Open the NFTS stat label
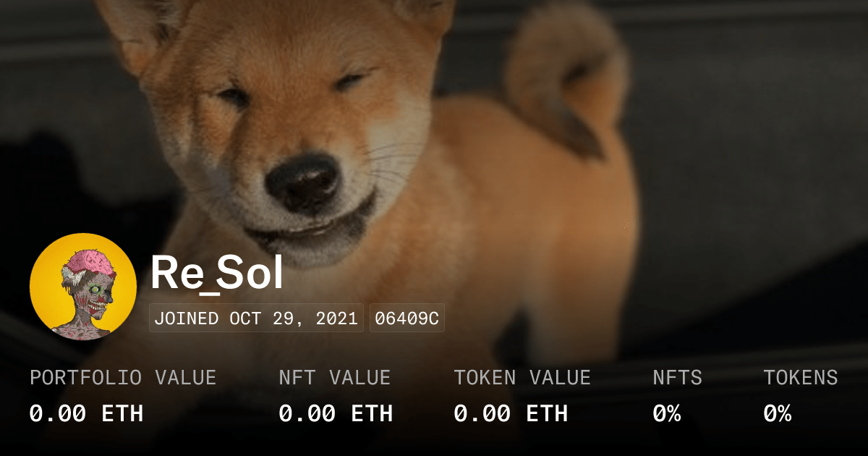The image size is (868, 456). point(677,378)
